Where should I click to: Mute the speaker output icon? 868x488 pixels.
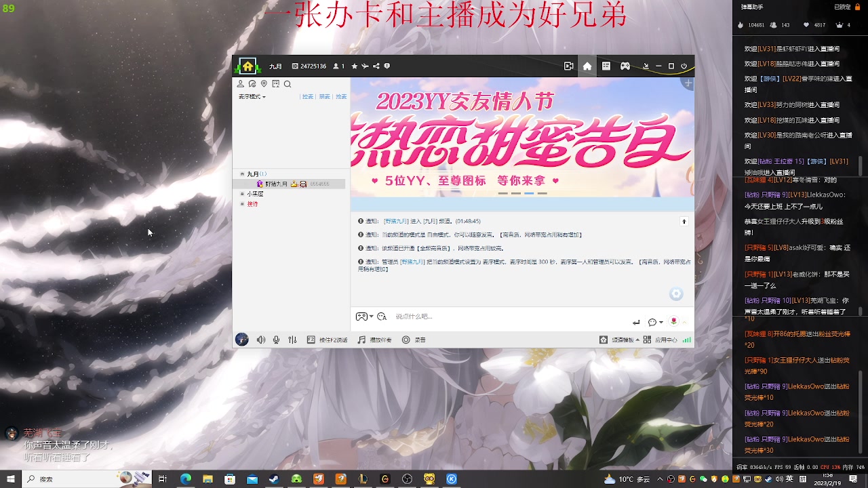tap(261, 340)
